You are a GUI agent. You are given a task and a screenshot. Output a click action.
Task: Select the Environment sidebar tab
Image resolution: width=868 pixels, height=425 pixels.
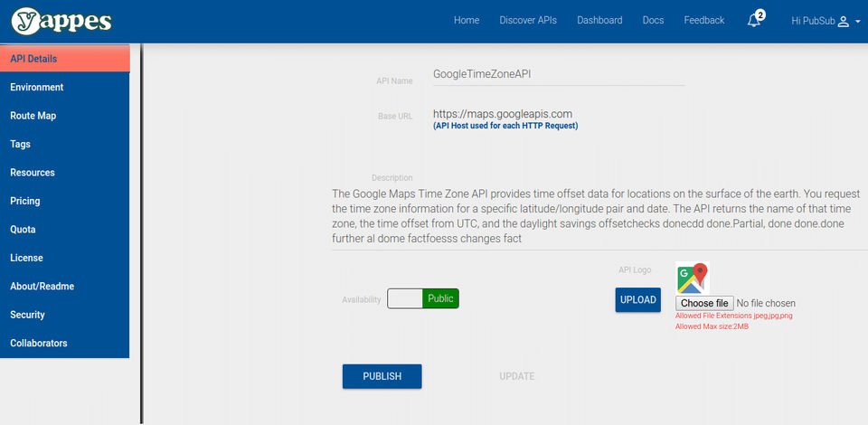pyautogui.click(x=37, y=88)
